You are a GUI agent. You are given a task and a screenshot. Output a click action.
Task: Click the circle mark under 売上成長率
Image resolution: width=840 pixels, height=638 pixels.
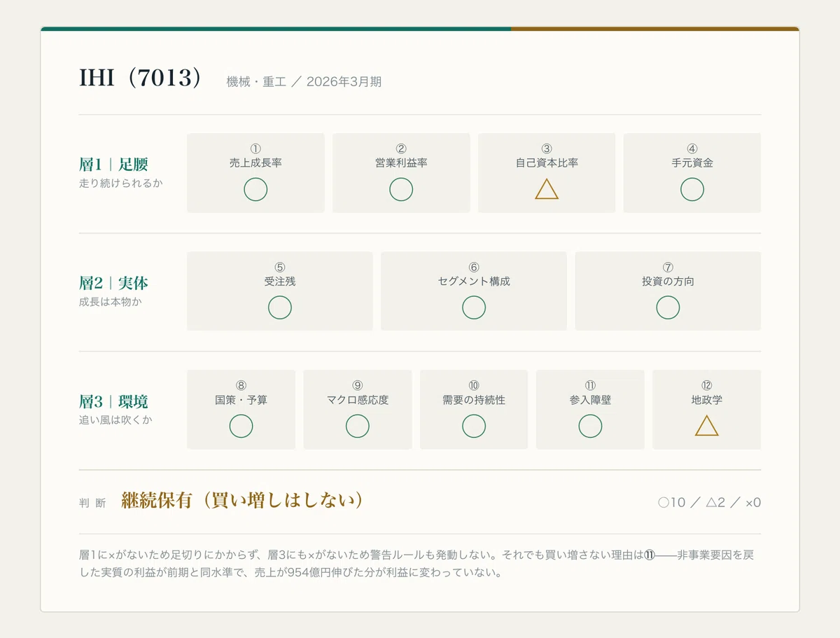[x=255, y=189]
